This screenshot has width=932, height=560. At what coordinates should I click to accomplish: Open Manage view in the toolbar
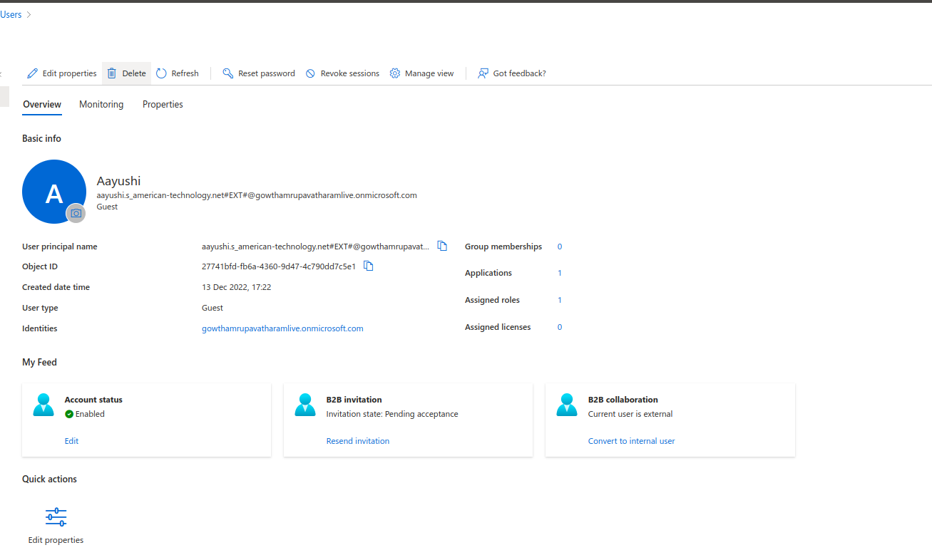coord(421,73)
